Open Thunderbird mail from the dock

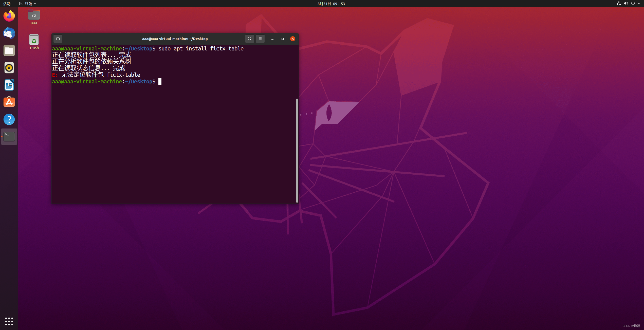9,33
